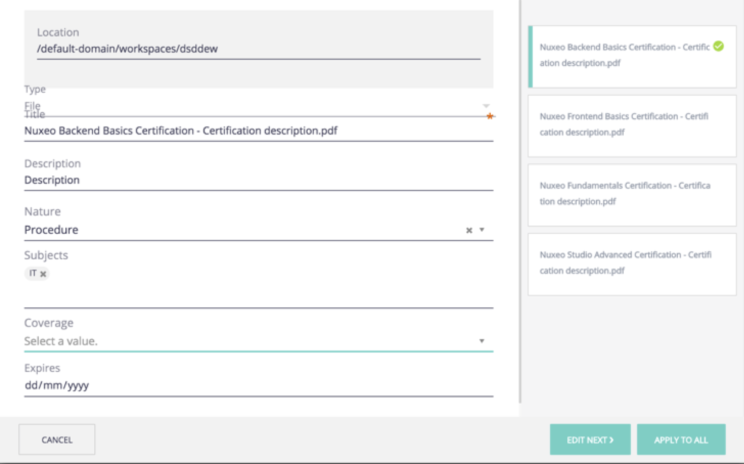Focus the Expires date field
Viewport: 744px width, 464px height.
250,385
